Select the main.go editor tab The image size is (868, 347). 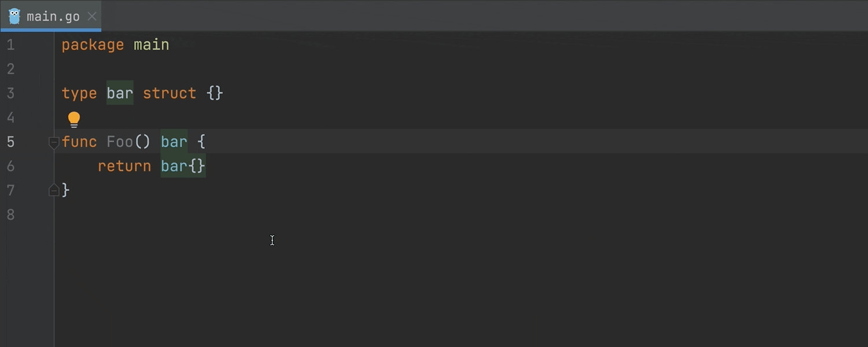click(51, 16)
